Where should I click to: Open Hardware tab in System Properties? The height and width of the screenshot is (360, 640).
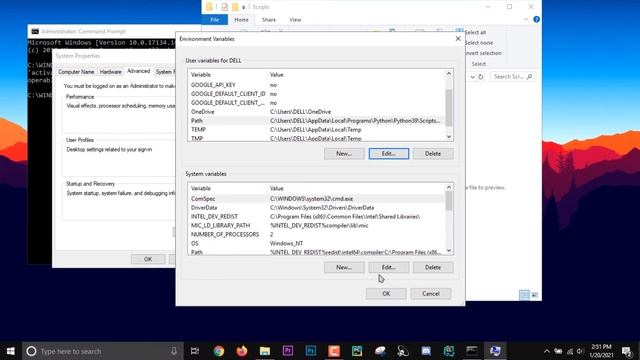tap(111, 72)
